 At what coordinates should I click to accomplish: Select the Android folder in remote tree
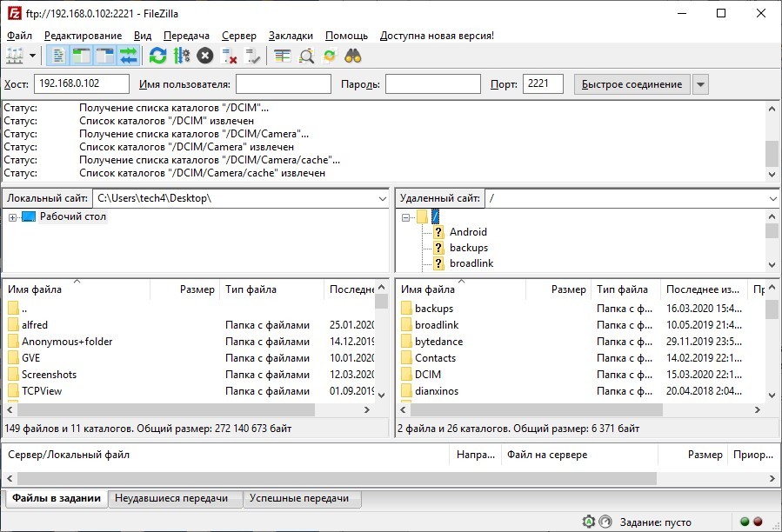[x=468, y=232]
